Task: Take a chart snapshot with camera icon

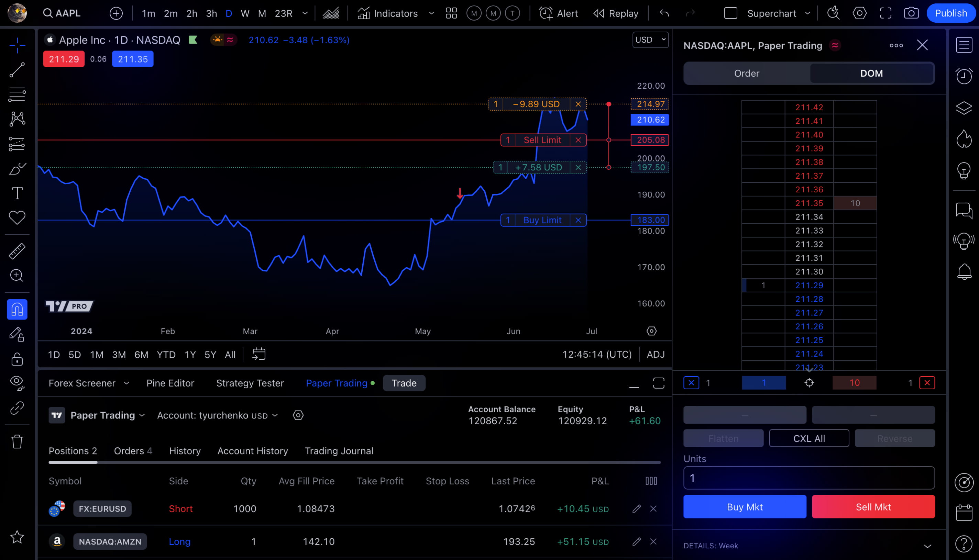Action: pos(911,13)
